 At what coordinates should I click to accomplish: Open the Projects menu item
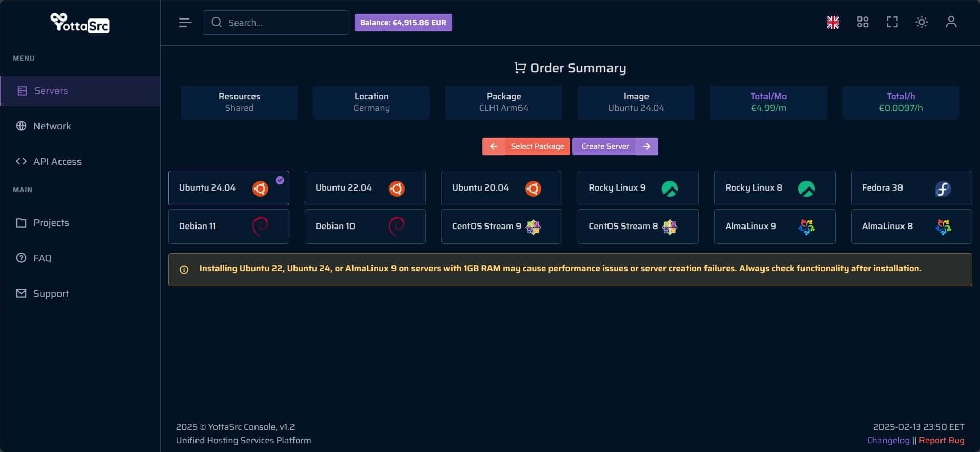[80, 223]
